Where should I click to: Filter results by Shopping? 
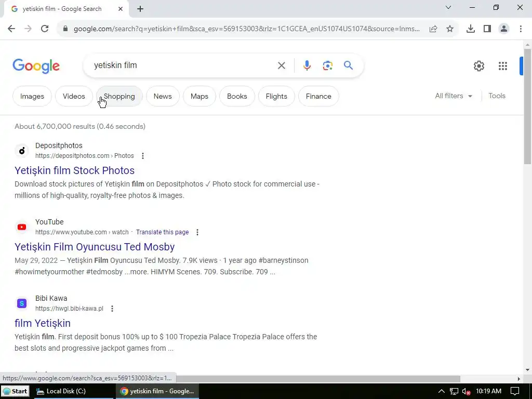point(119,96)
